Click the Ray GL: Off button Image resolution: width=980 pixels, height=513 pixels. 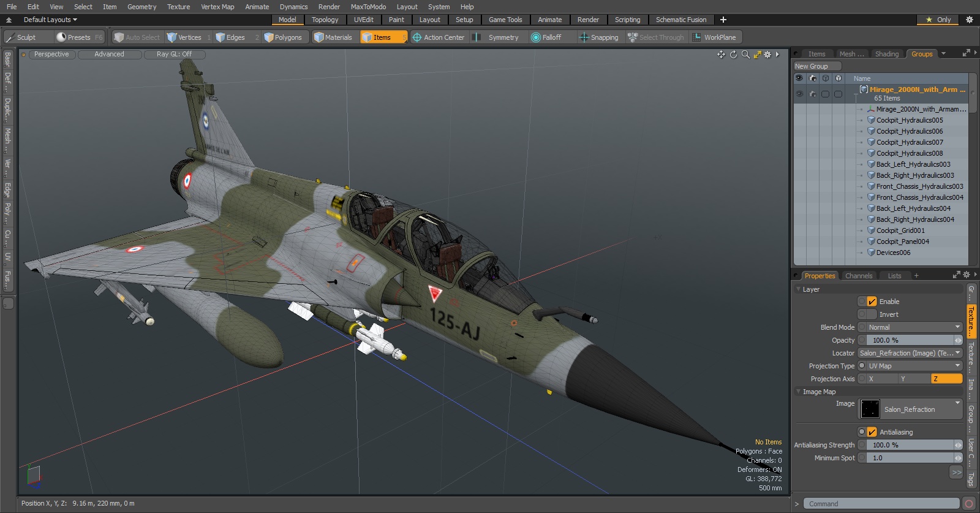click(174, 55)
